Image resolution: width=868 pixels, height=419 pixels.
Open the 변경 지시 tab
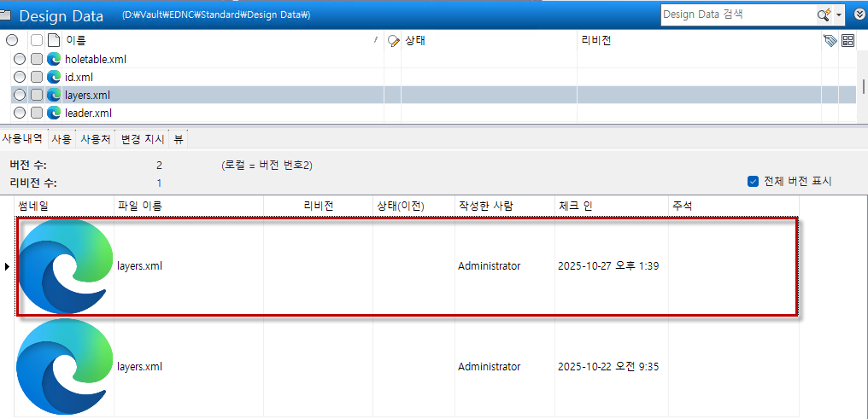(141, 138)
